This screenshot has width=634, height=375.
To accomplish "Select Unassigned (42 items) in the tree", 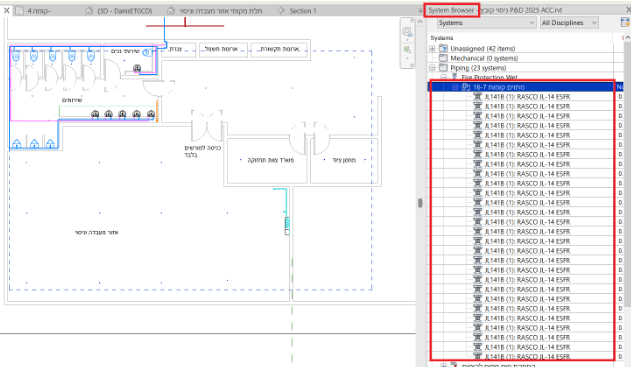I will click(x=483, y=49).
